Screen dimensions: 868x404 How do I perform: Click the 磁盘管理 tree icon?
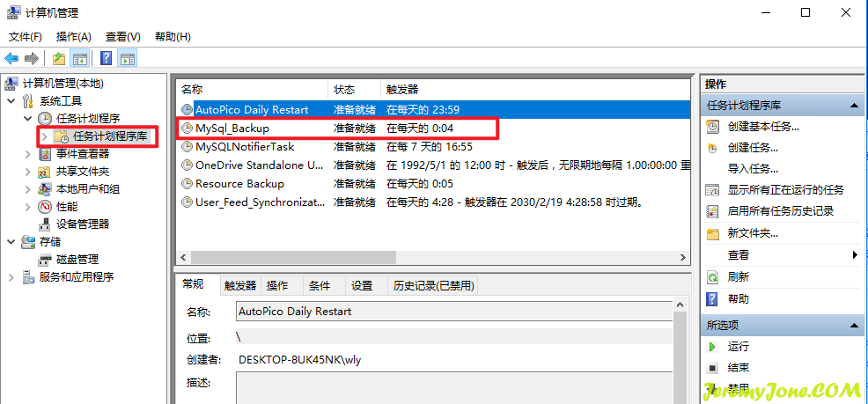pyautogui.click(x=45, y=260)
